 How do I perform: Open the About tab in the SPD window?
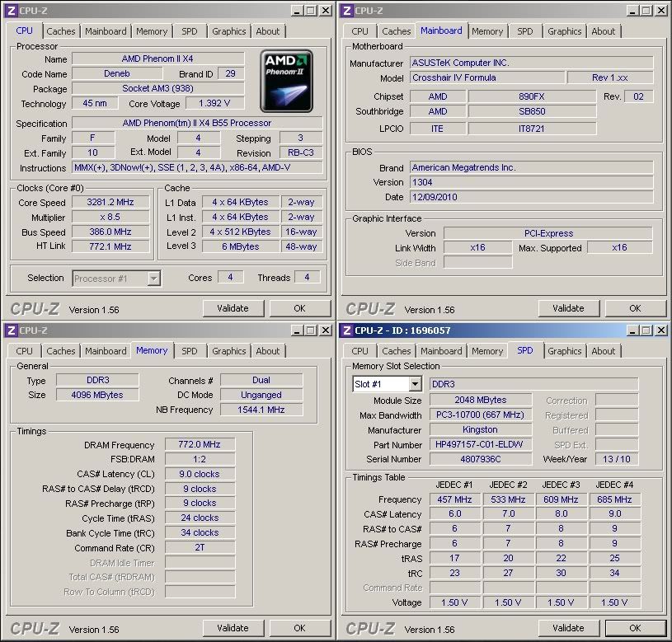coord(603,351)
